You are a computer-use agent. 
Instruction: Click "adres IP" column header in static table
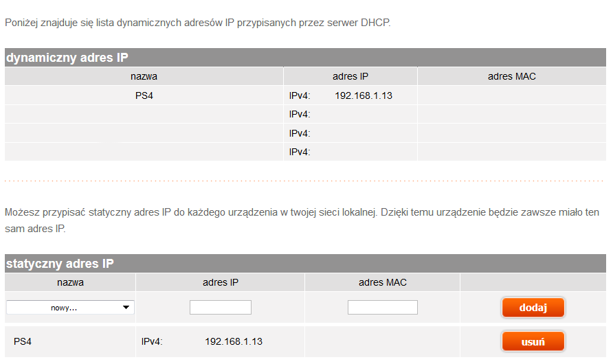[x=221, y=282]
